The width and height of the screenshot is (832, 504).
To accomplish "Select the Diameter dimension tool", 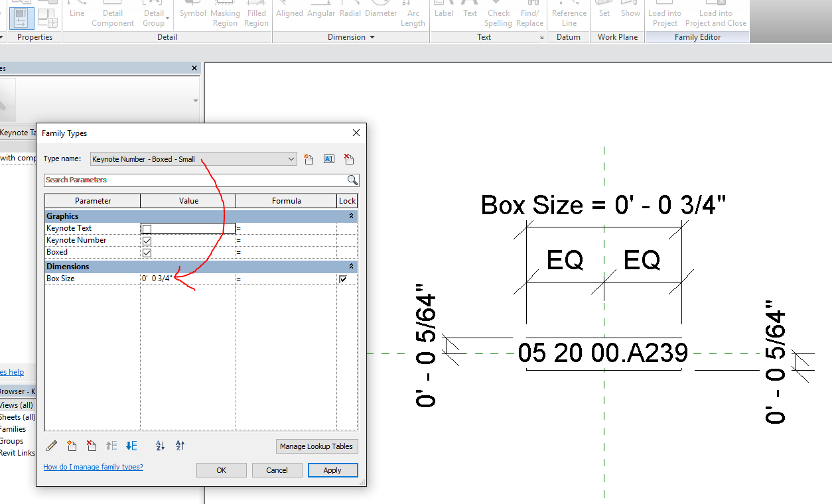I will (381, 13).
